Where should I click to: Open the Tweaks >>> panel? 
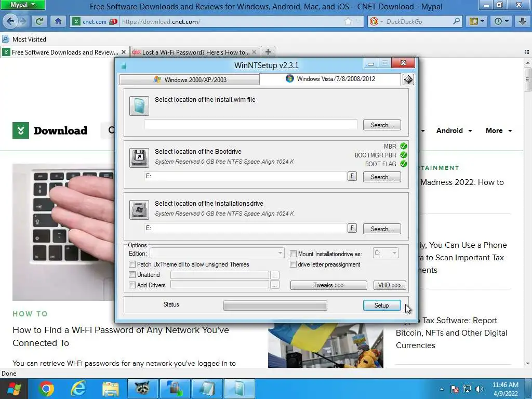pyautogui.click(x=328, y=285)
